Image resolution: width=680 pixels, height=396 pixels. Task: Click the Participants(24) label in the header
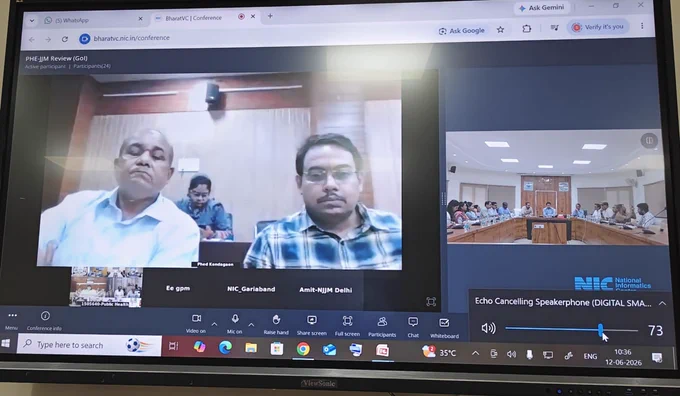pyautogui.click(x=92, y=66)
